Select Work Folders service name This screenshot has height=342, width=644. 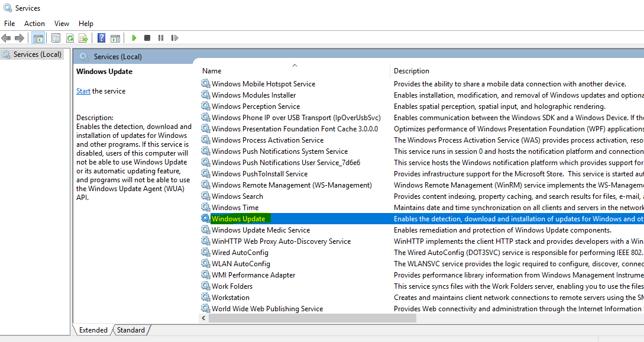coord(232,286)
